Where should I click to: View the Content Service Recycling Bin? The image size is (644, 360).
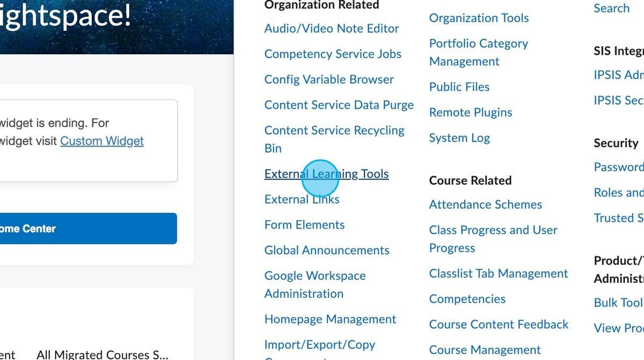click(x=334, y=130)
